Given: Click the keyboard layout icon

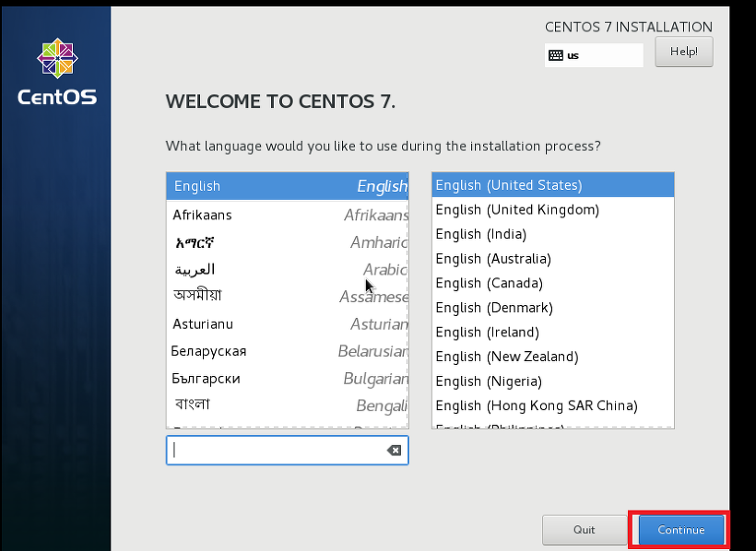Looking at the screenshot, I should click(x=555, y=55).
